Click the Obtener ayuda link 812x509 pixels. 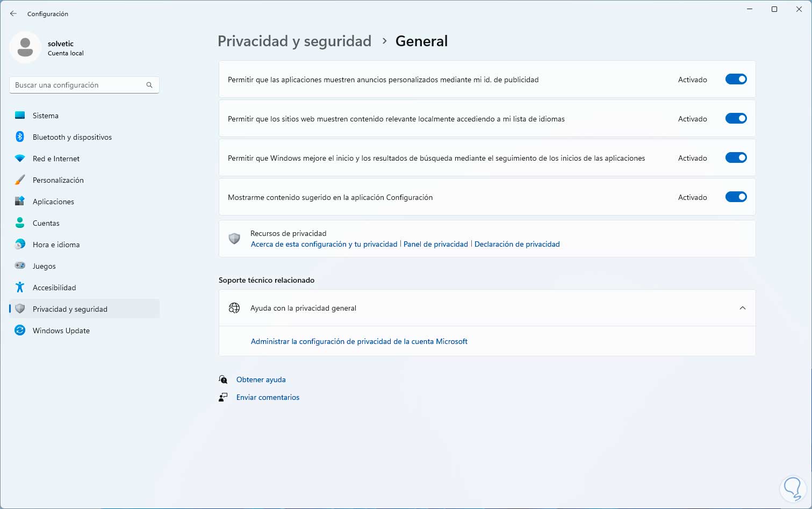coord(261,379)
